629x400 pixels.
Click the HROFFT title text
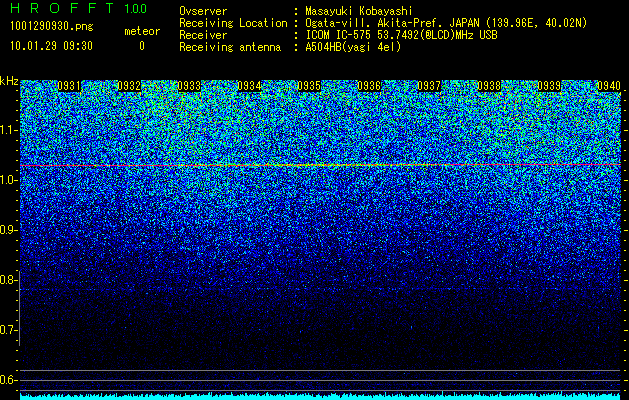point(62,8)
